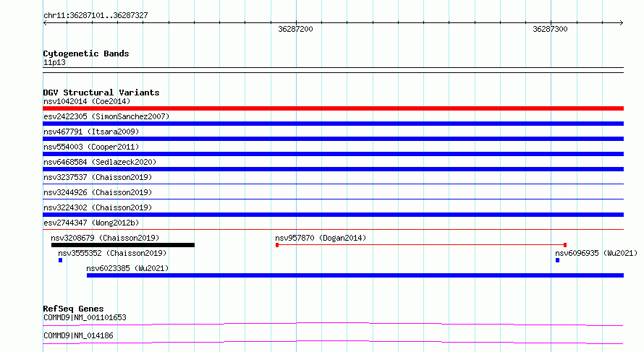Select the chr11:36287101..36287327 coordinate label
This screenshot has height=352, width=644.
click(x=96, y=15)
